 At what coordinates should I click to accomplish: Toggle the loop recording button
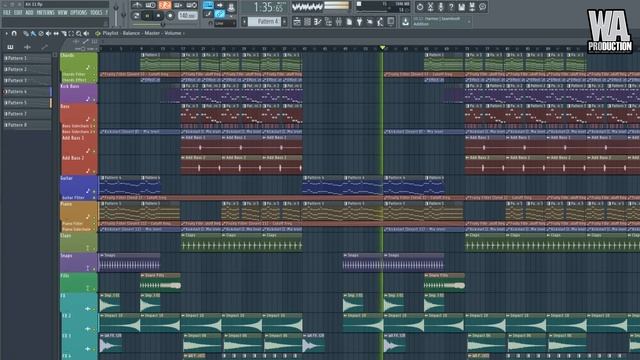pyautogui.click(x=192, y=5)
